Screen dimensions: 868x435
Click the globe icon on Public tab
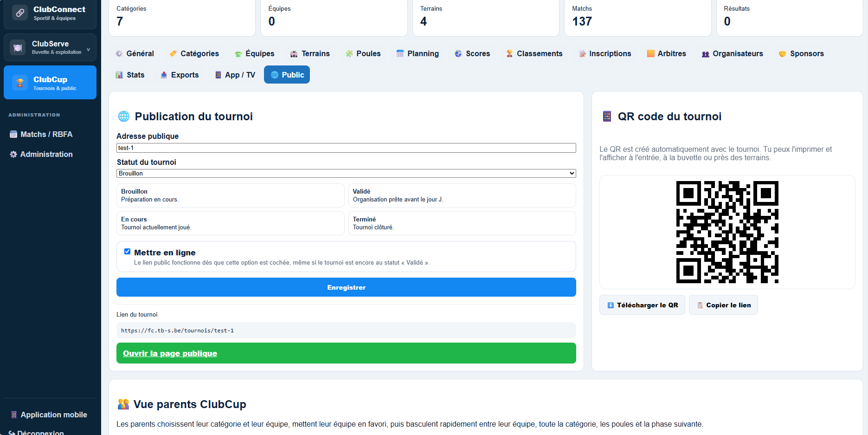(275, 75)
